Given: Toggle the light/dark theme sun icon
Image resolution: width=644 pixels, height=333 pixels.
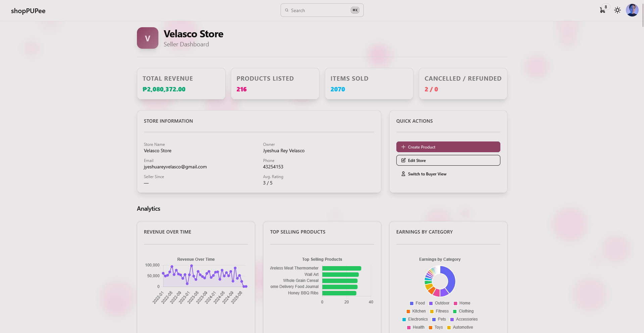Looking at the screenshot, I should [617, 10].
